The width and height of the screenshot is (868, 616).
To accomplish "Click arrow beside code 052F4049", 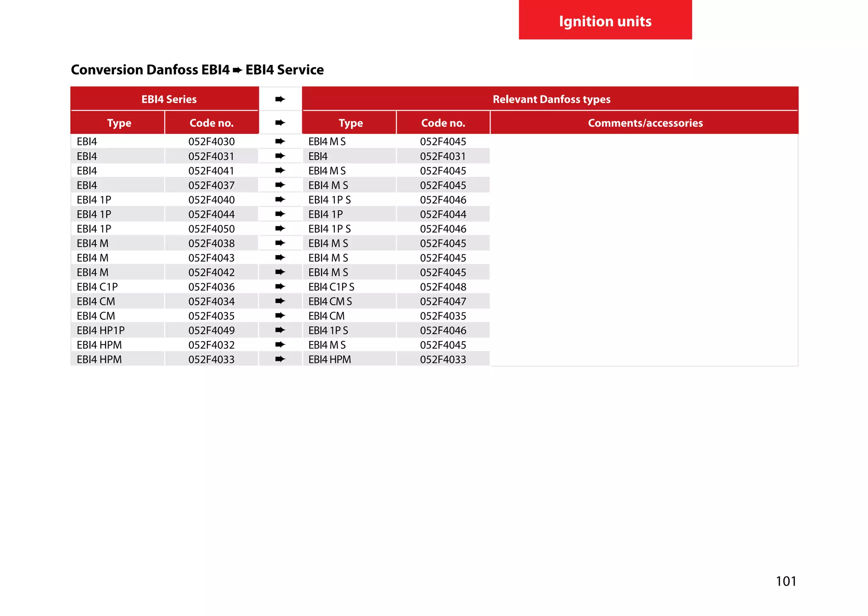I will click(x=280, y=330).
